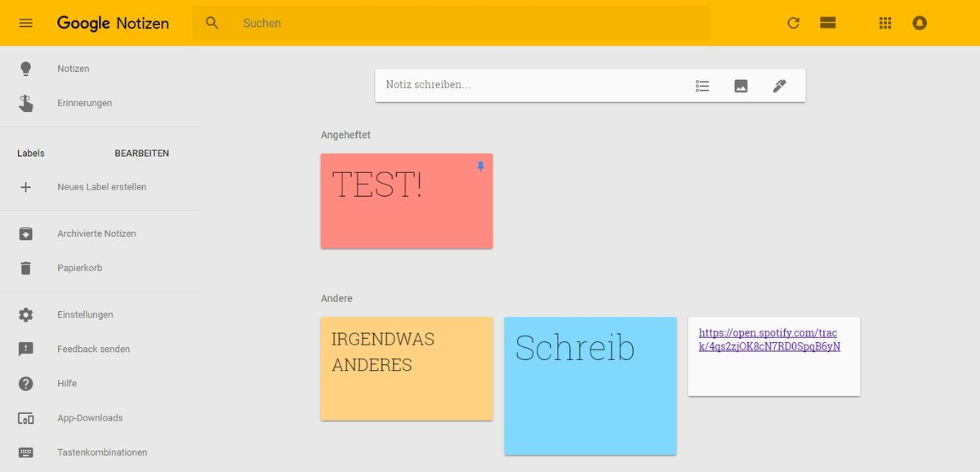Create a new note with an image
The width and height of the screenshot is (980, 472).
click(741, 85)
